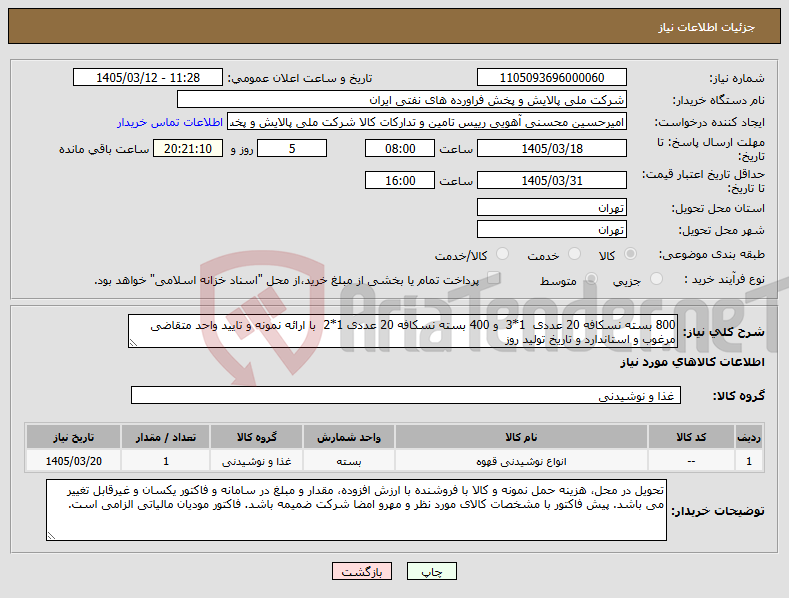Click the announcement date field 1405/03/12 - 11:28
Viewport: 789px width, 598px height.
tap(147, 78)
